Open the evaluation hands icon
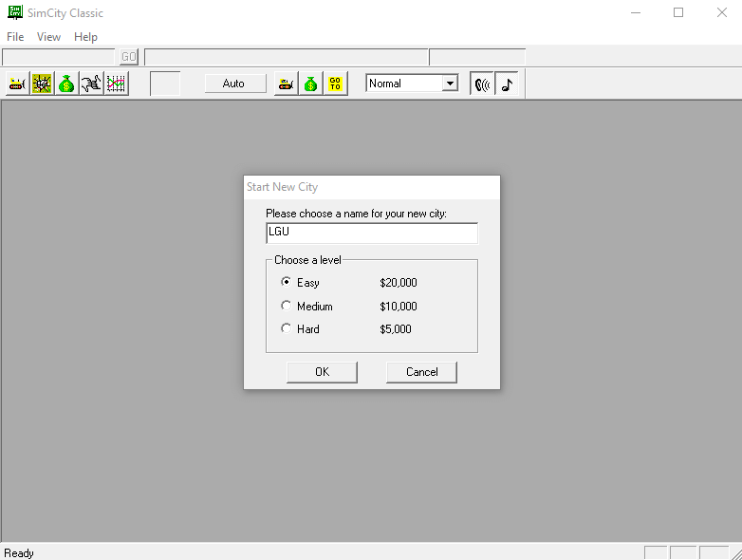The width and height of the screenshot is (742, 560). [91, 84]
